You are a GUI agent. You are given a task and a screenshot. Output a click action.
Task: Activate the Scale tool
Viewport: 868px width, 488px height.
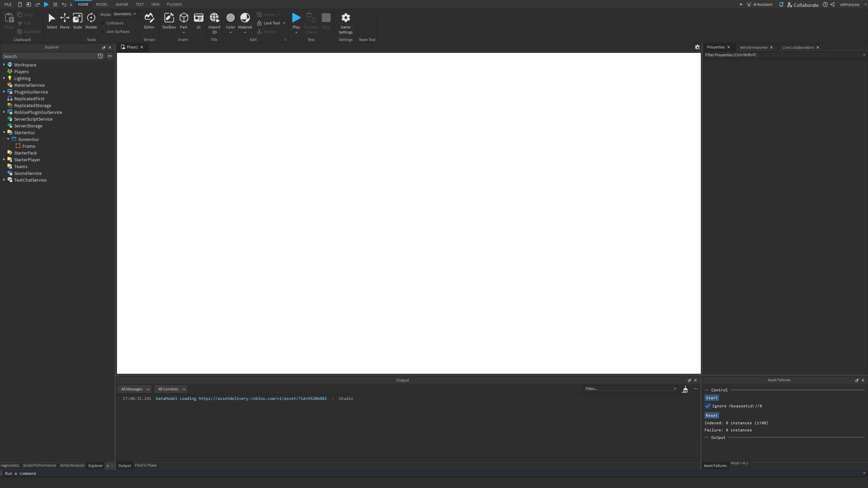pyautogui.click(x=77, y=21)
